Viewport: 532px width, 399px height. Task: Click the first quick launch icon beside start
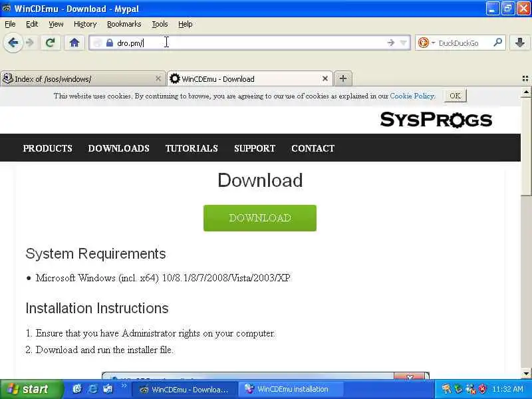pos(77,389)
